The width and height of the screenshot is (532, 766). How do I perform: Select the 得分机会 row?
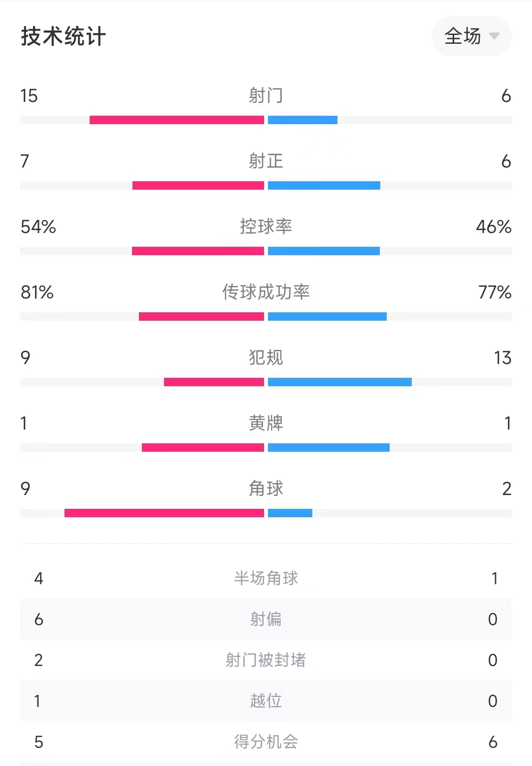266,742
